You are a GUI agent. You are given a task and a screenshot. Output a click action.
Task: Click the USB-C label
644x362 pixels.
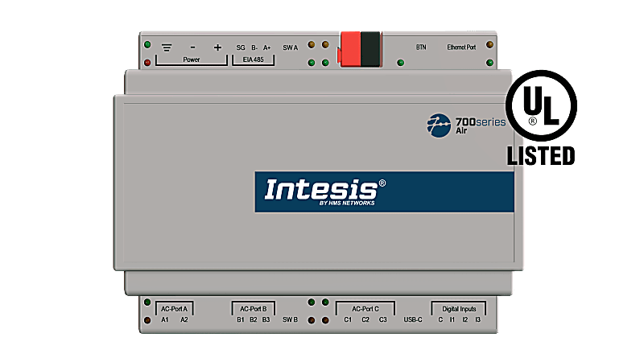tap(413, 319)
